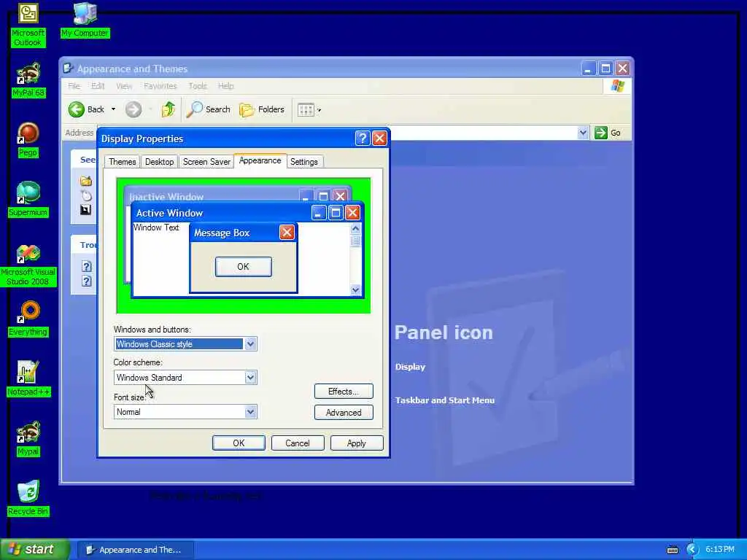This screenshot has height=560, width=747.
Task: Open the View menu
Action: tap(124, 86)
